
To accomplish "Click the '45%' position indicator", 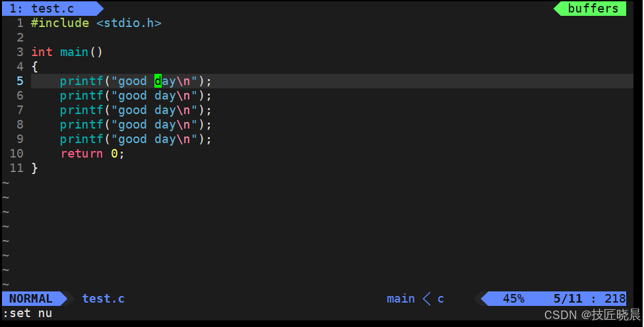I will (x=513, y=299).
